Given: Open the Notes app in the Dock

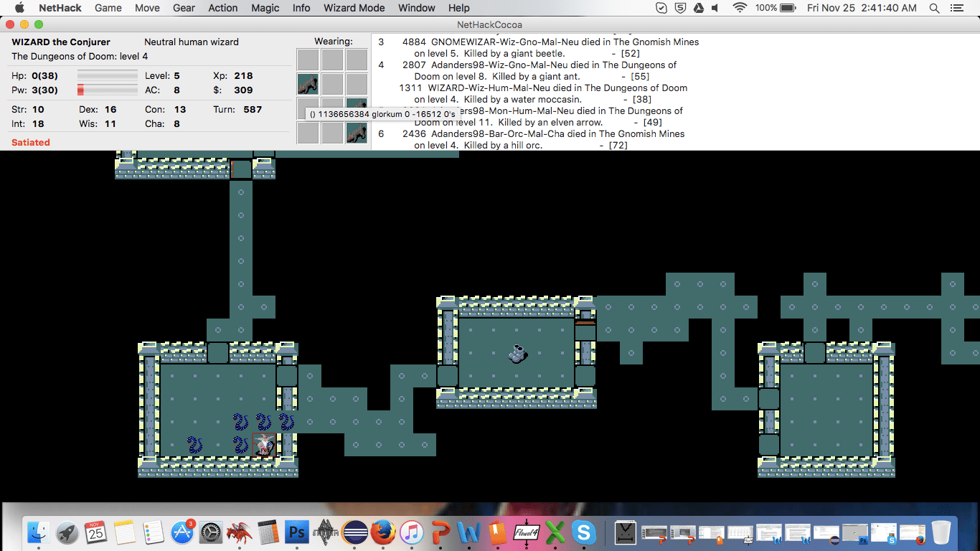Looking at the screenshot, I should [125, 532].
